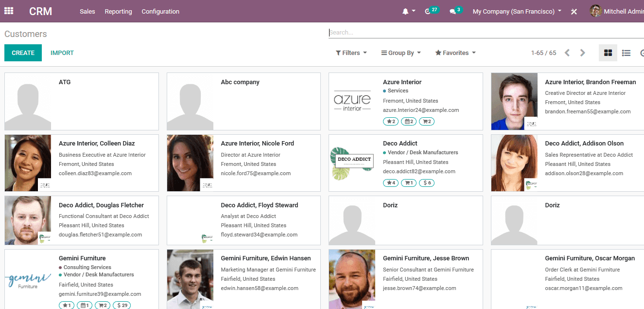
Task: Click Azure Interior cart badge with 2
Action: tap(427, 122)
